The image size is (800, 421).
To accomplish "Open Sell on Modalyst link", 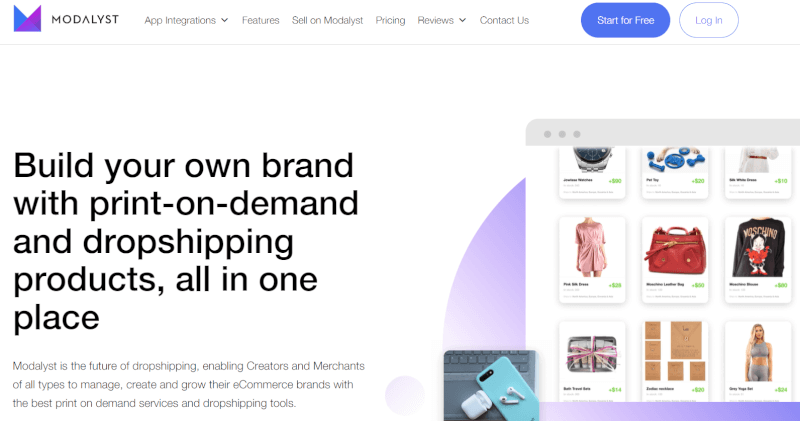I will (x=328, y=20).
